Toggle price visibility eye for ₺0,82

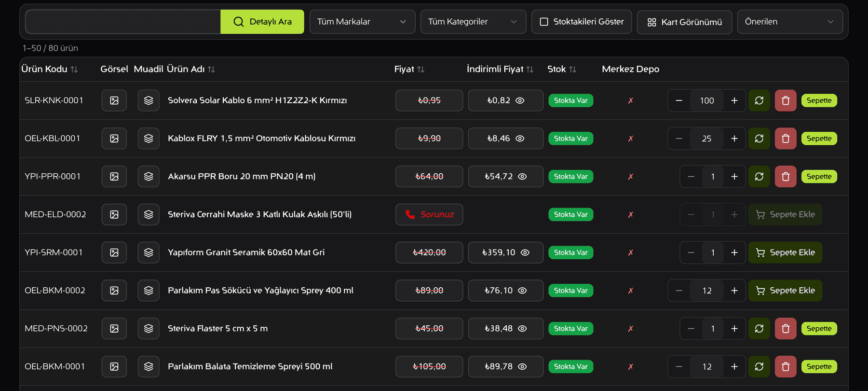pyautogui.click(x=520, y=100)
